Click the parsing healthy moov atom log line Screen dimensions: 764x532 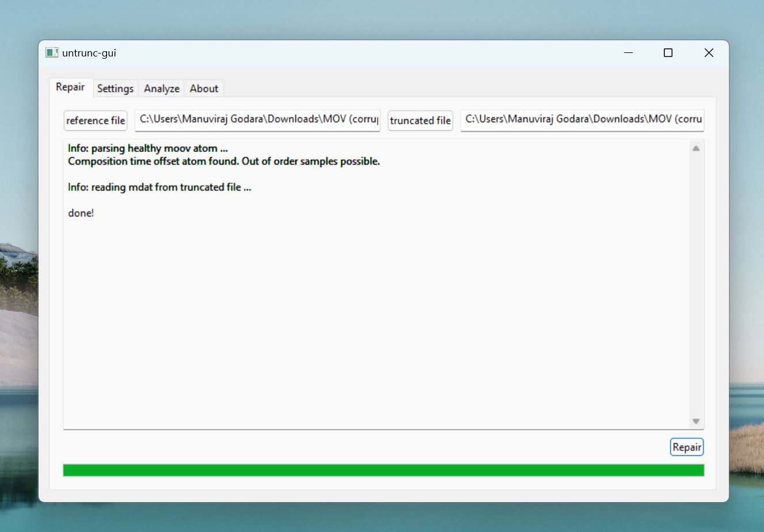pos(147,148)
